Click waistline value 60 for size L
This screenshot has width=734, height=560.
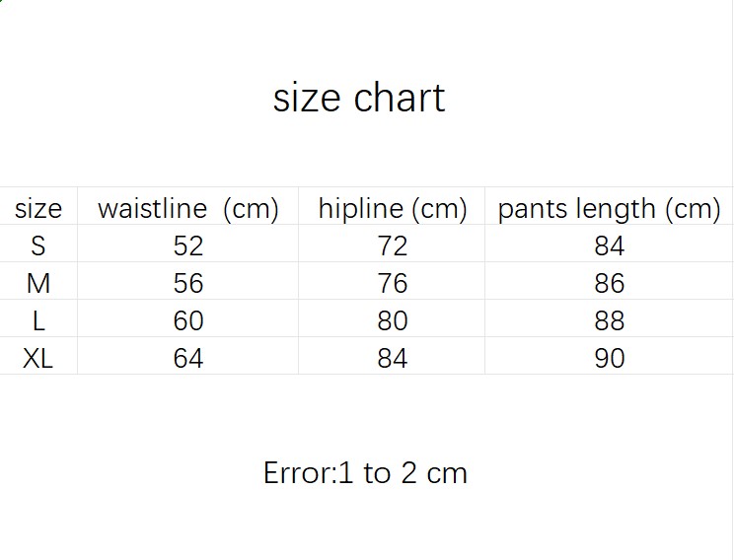coord(187,320)
